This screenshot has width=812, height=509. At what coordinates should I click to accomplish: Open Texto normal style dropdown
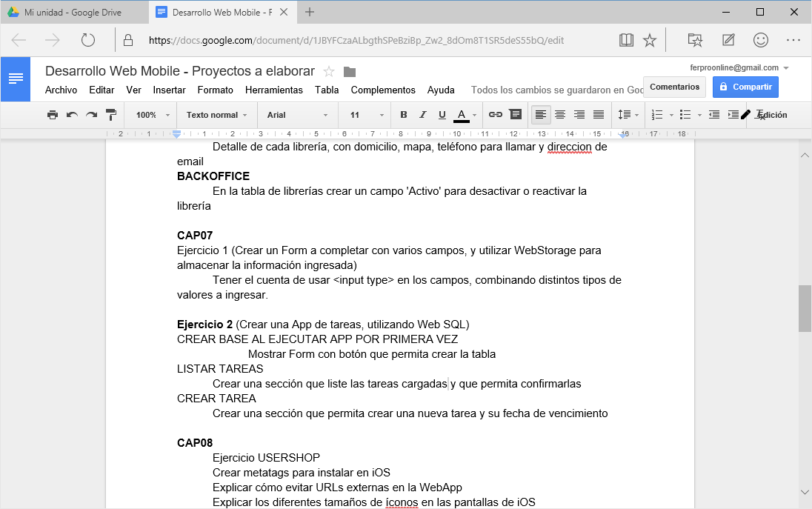tap(216, 115)
